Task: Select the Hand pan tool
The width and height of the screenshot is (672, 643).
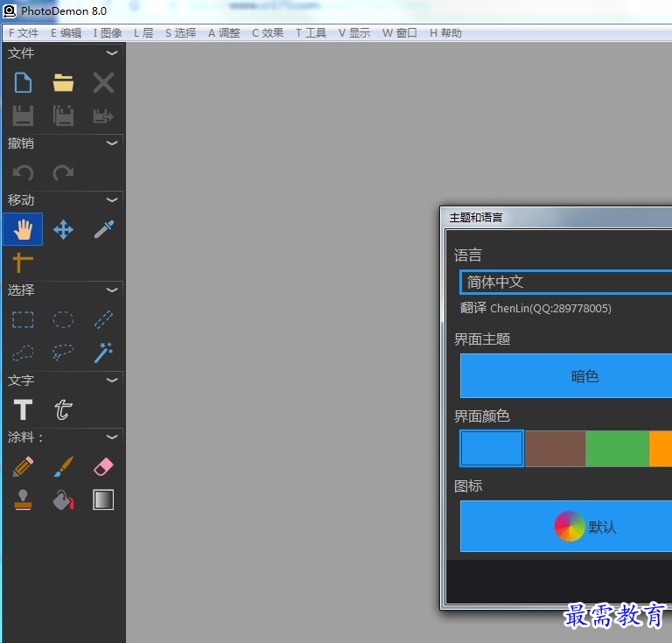Action: pos(23,229)
